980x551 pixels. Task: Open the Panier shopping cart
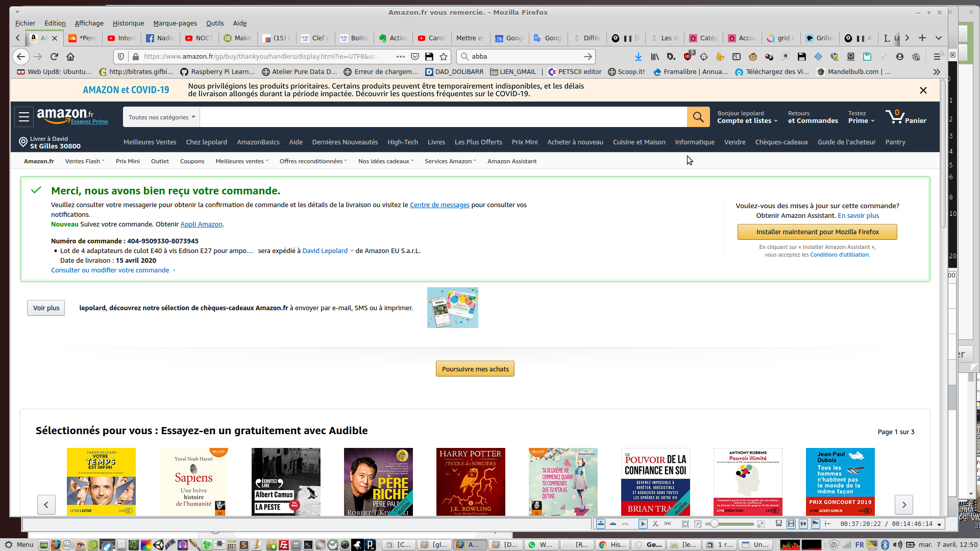(906, 117)
